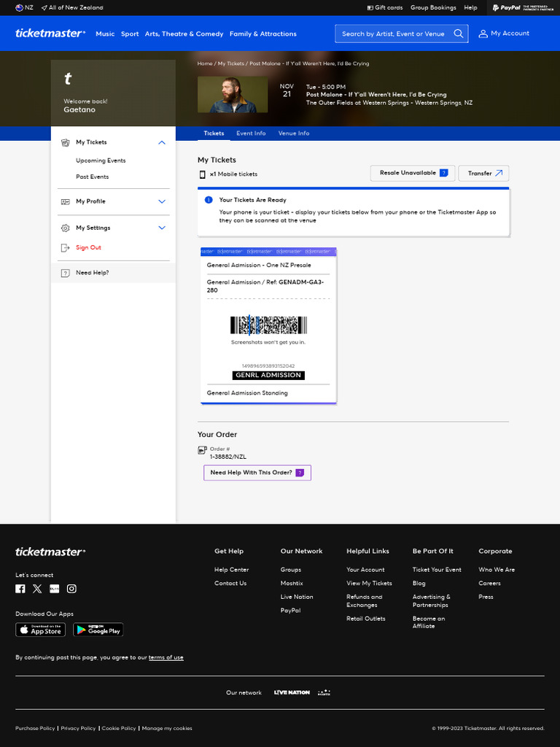Open the Help link in the top bar

pyautogui.click(x=470, y=7)
